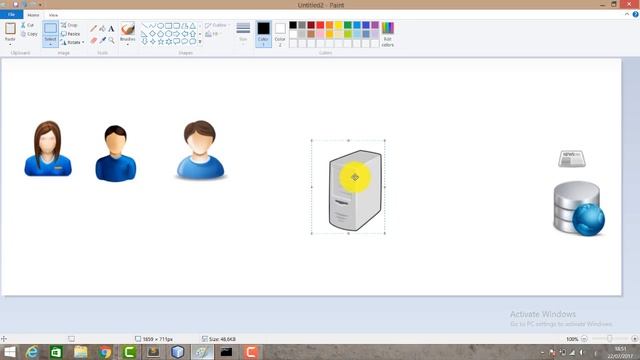640x360 pixels.
Task: Open the shape Outline dropdown
Action: click(217, 25)
